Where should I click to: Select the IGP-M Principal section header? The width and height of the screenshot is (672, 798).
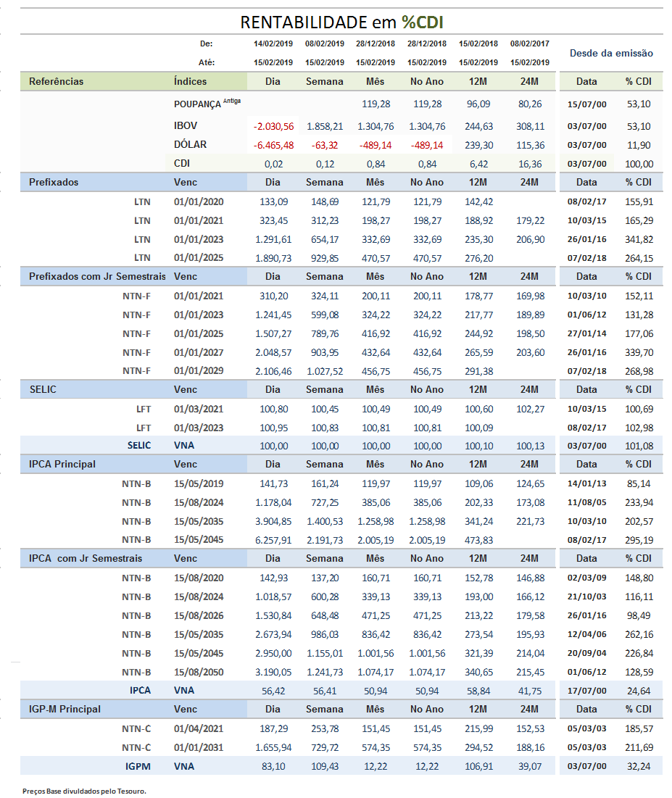(x=65, y=709)
